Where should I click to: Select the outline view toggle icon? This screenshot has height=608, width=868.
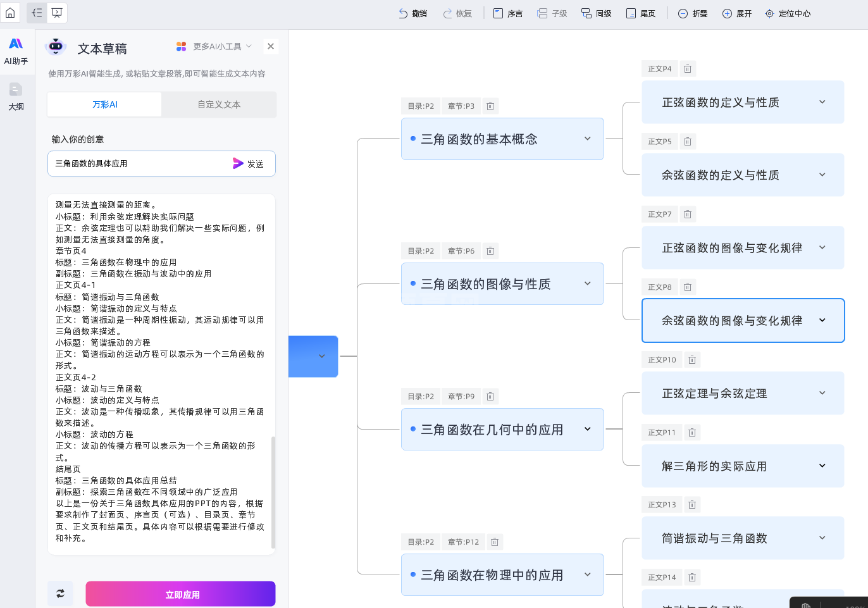pyautogui.click(x=37, y=13)
